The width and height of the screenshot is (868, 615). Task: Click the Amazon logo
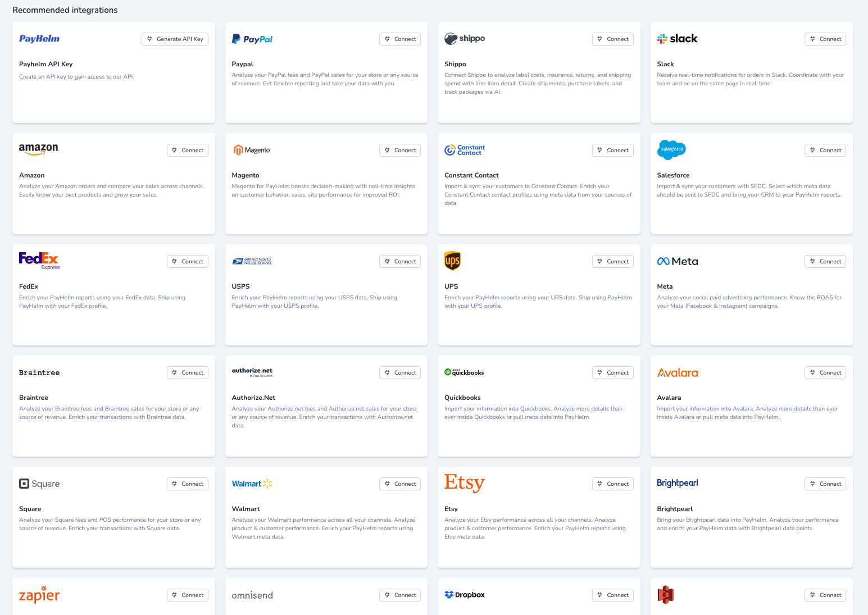(39, 149)
